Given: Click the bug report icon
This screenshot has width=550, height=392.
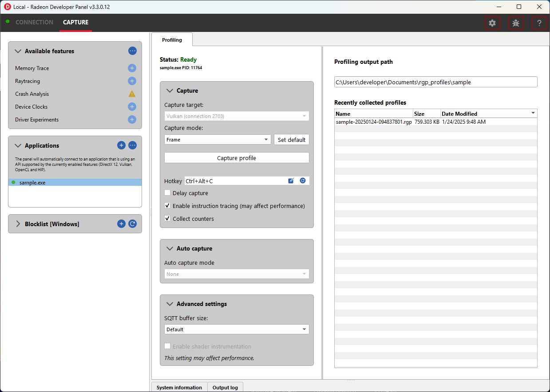Looking at the screenshot, I should (x=516, y=23).
